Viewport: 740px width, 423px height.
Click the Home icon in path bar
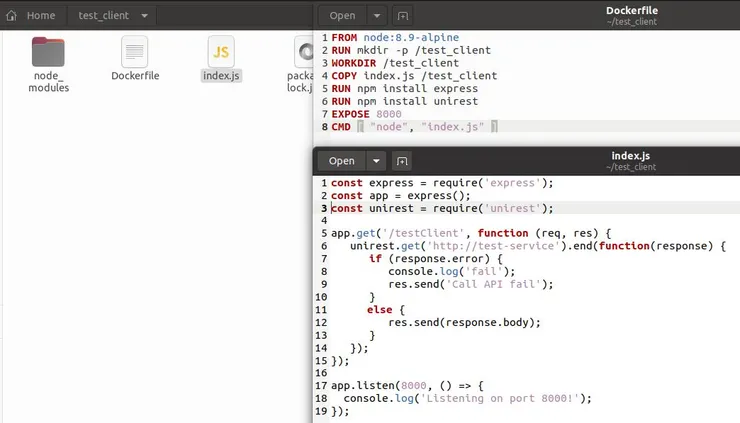(11, 16)
